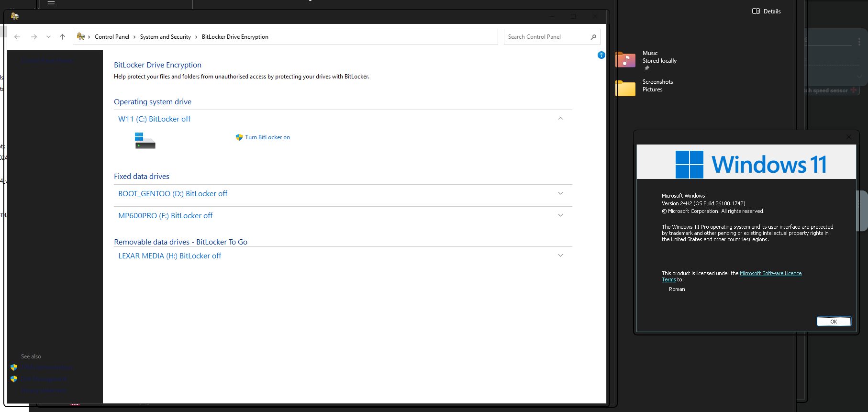This screenshot has height=412, width=868.
Task: Click MP600PRO (F:) BitLocker off heading
Action: click(165, 216)
